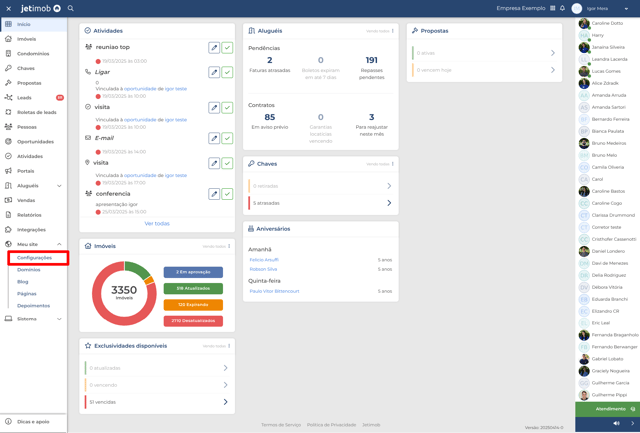Screen dimensions: 640x433
Task: Click the notifications bell icon
Action: (x=562, y=8)
